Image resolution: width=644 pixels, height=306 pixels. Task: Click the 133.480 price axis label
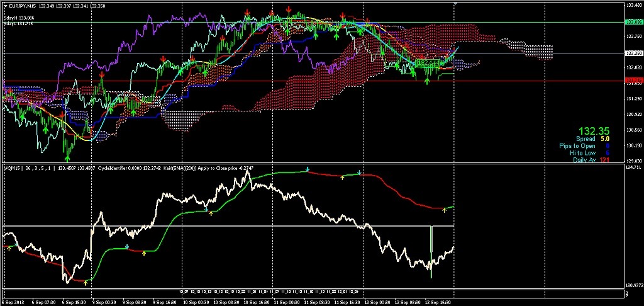pos(635,5)
